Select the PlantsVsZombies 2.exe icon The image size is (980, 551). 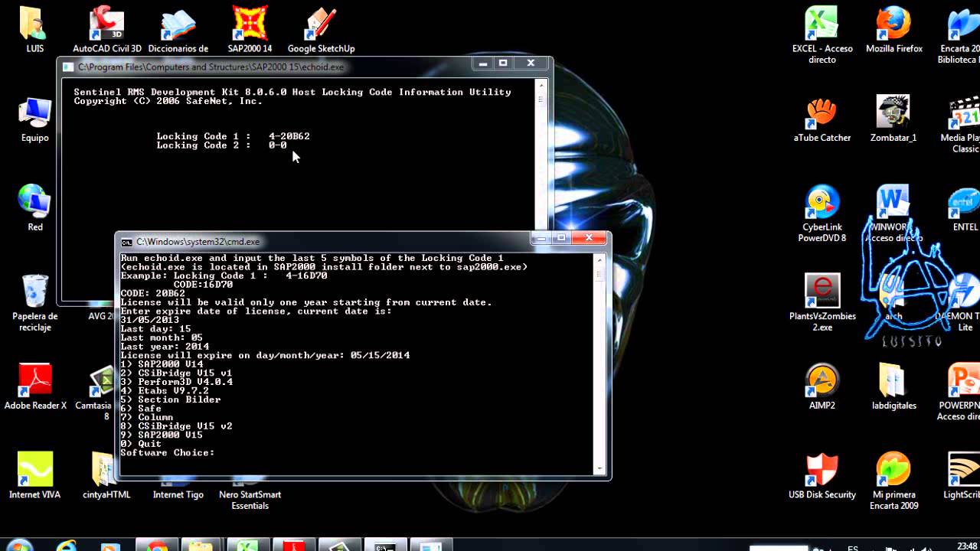tap(822, 302)
